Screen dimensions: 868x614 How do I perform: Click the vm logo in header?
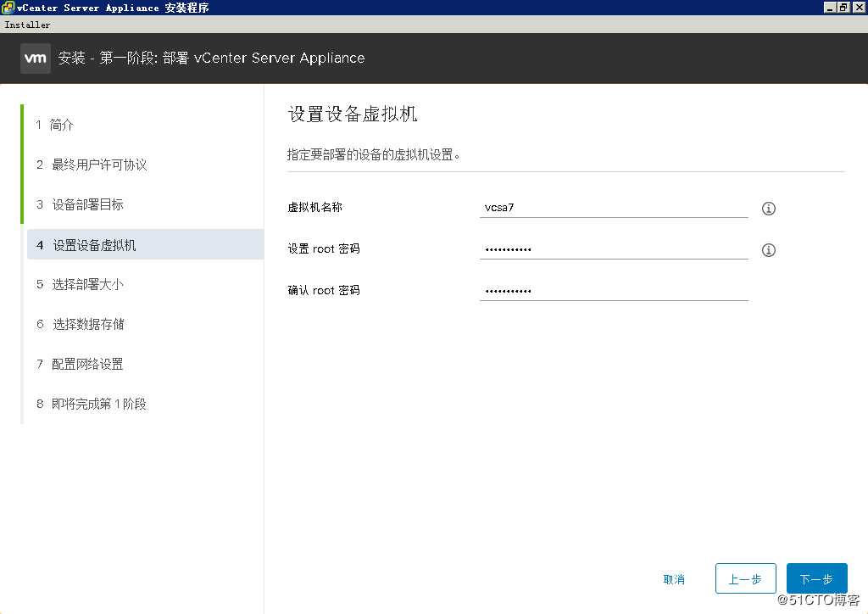[36, 59]
